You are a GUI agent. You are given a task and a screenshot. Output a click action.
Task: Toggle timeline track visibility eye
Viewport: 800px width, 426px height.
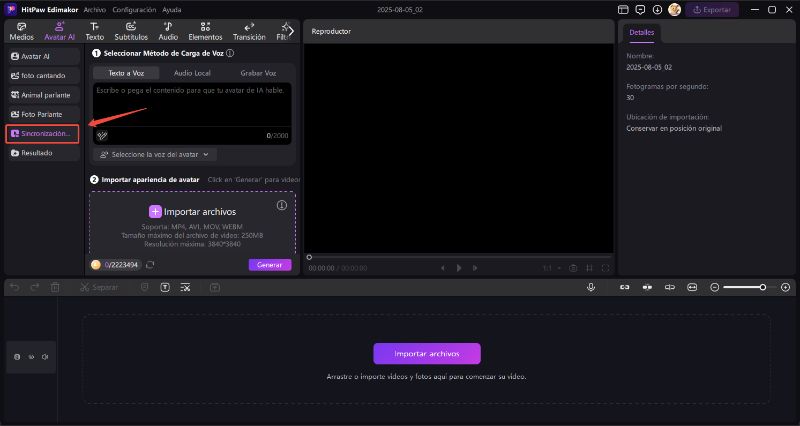(31, 356)
